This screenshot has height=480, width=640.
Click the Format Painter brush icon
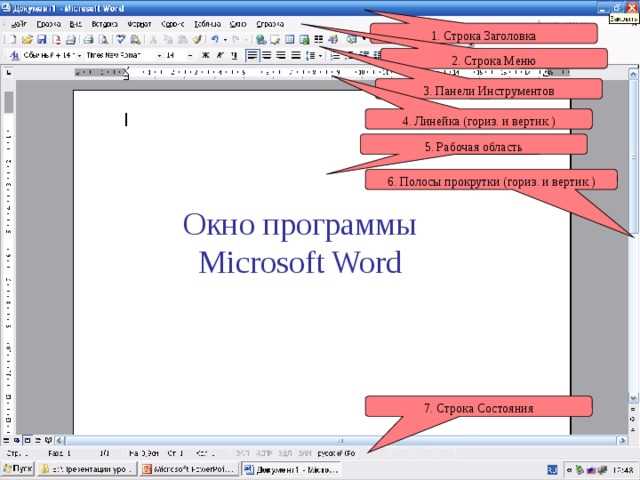[198, 40]
